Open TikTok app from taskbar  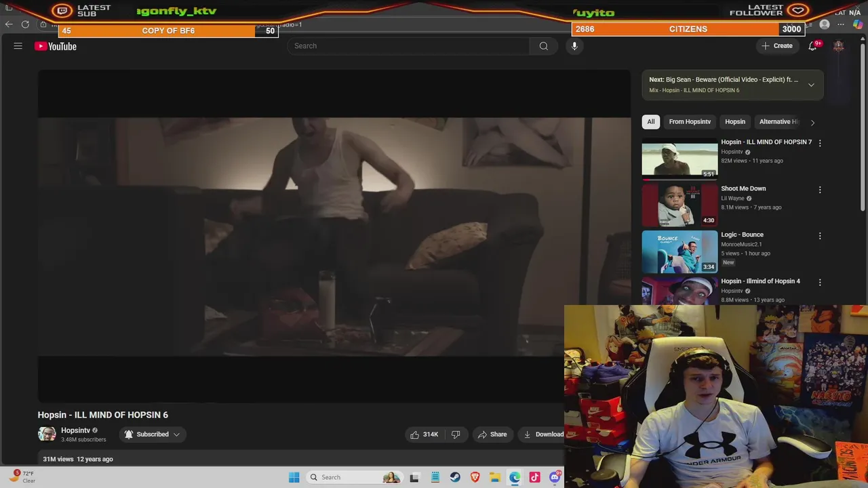pos(535,477)
